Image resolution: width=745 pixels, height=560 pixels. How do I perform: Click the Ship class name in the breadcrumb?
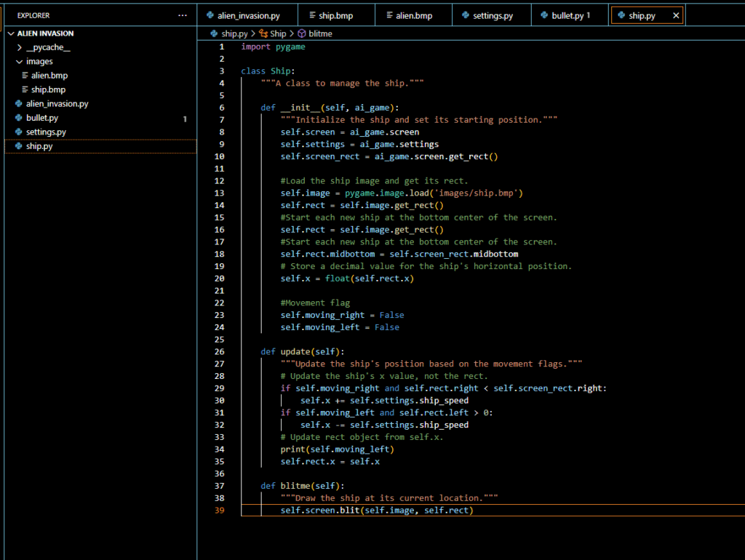(278, 33)
